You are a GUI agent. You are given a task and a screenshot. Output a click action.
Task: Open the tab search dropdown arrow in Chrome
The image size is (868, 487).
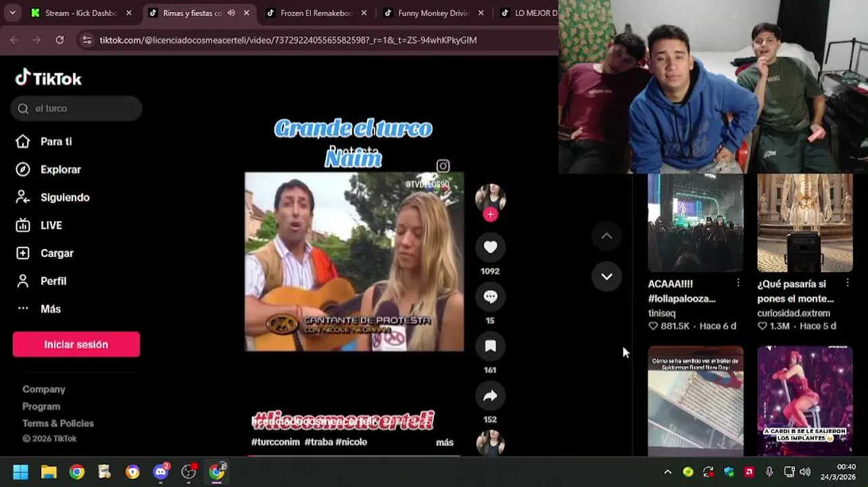[x=12, y=13]
